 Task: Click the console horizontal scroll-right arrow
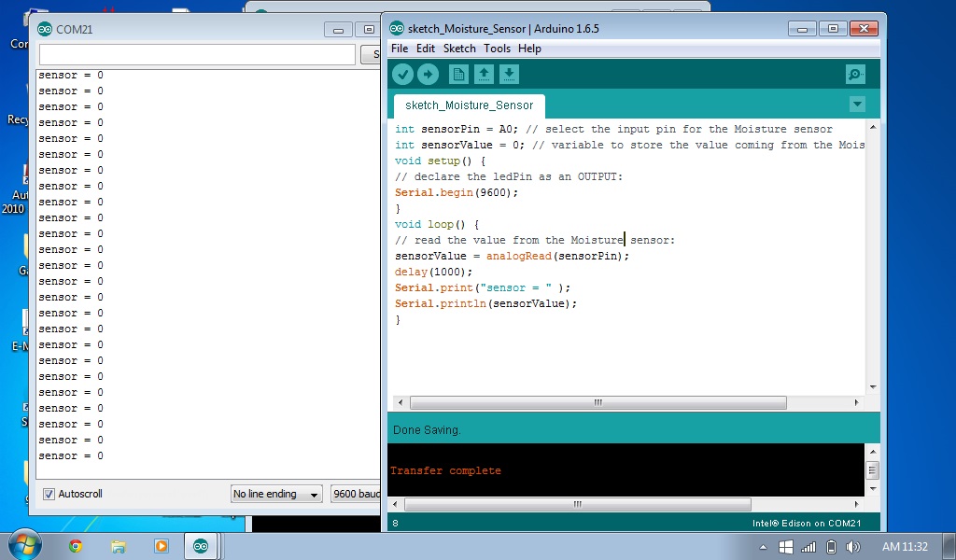click(857, 505)
